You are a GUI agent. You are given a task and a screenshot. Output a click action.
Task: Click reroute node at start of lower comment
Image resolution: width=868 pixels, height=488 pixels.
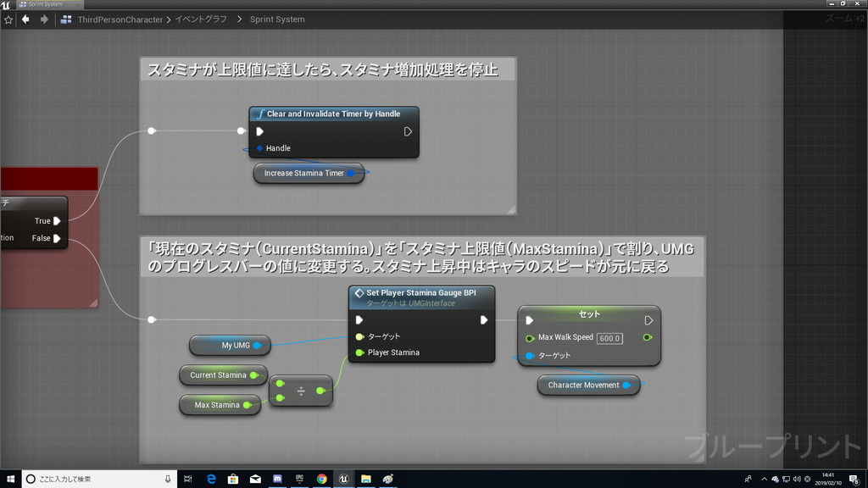(x=152, y=319)
